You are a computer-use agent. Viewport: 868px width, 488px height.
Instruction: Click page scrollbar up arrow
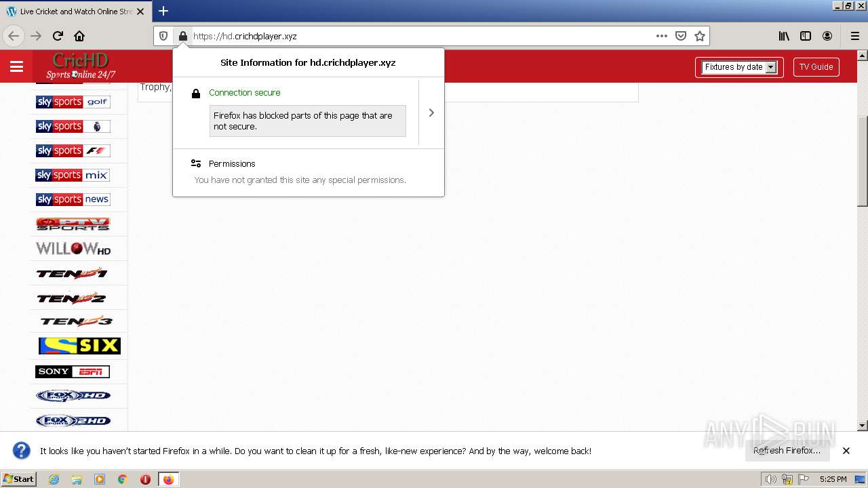pos(863,55)
